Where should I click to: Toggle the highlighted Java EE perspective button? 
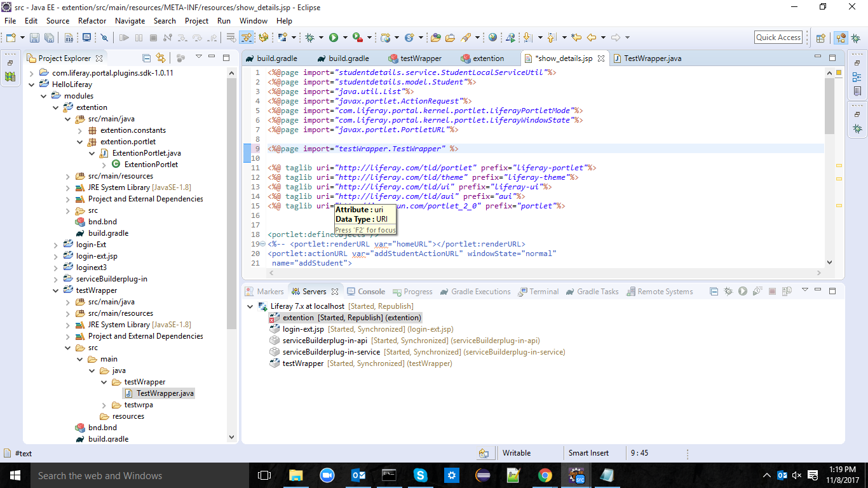click(x=841, y=38)
